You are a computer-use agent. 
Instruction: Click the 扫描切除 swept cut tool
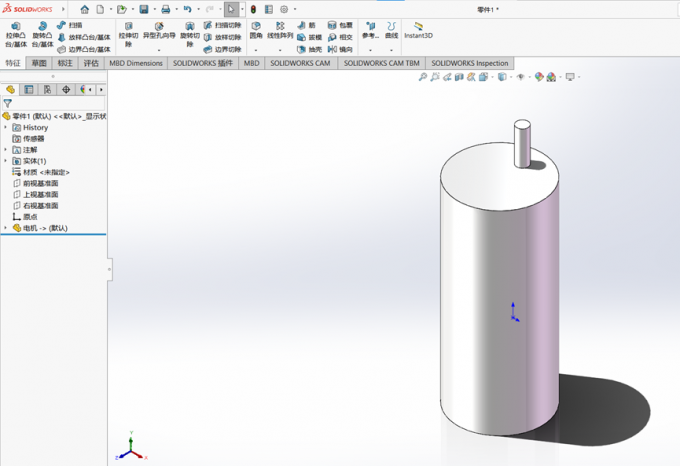222,25
